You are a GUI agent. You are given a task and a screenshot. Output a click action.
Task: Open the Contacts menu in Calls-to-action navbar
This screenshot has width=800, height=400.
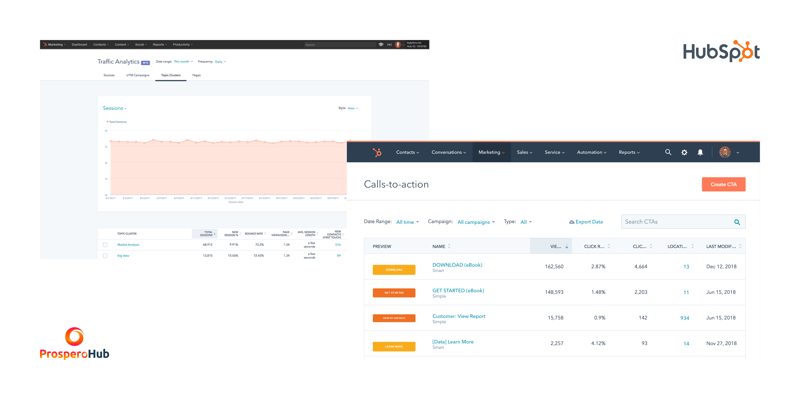[x=408, y=153]
